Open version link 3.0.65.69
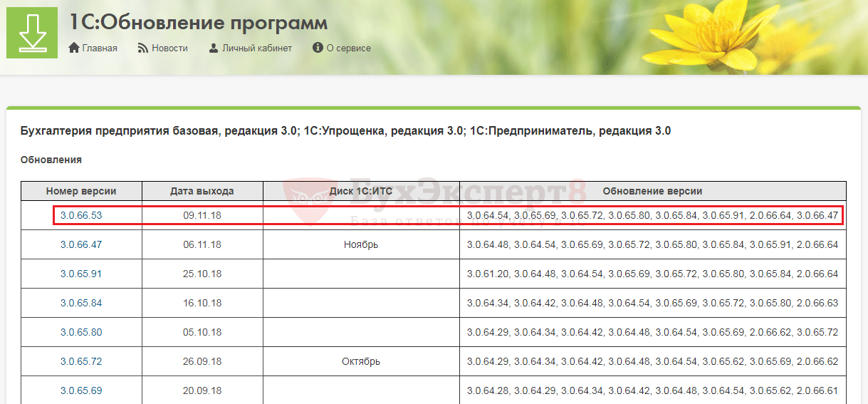868x404 pixels. pyautogui.click(x=81, y=390)
